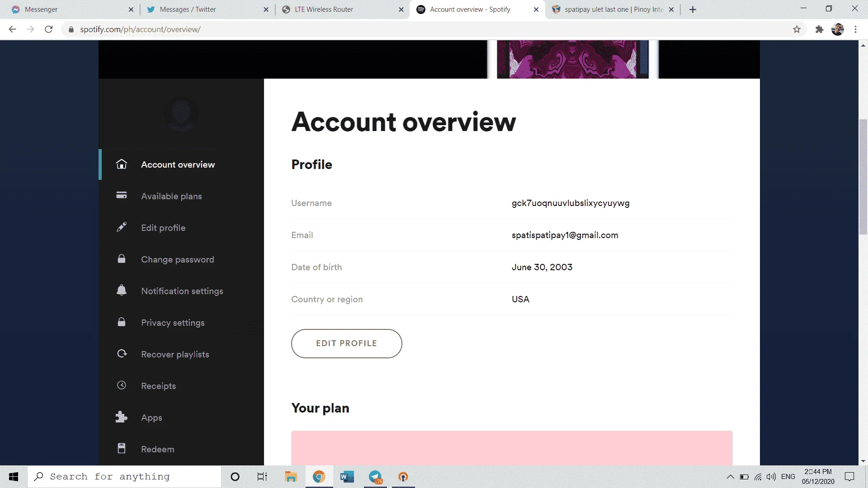This screenshot has height=488, width=868.
Task: Click the ENG language indicator
Action: pos(788,477)
